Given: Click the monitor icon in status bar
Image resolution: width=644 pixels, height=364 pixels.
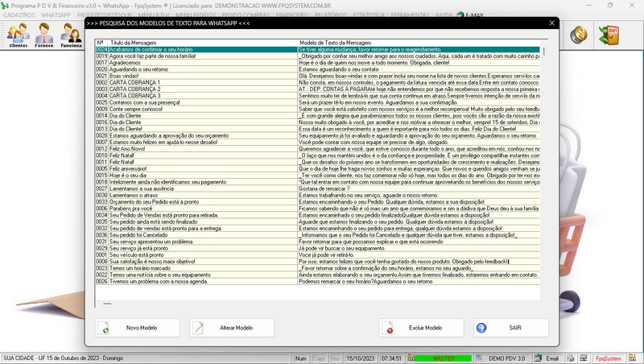Looking at the screenshot, I should [x=584, y=358].
